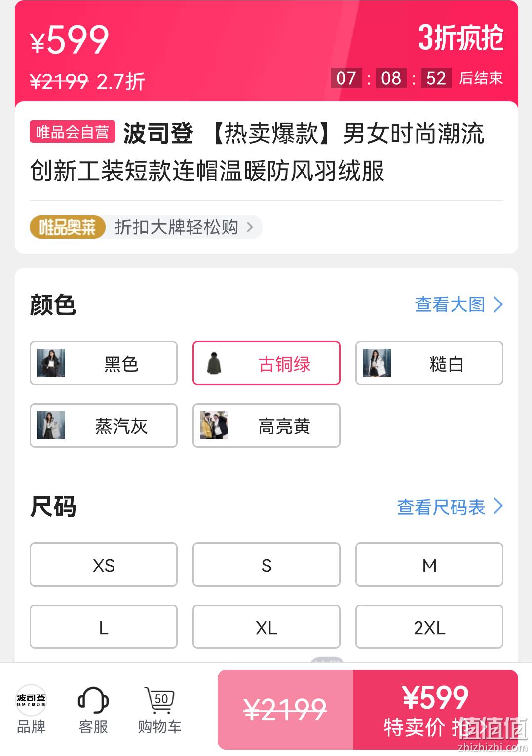Open the 波司登 brand icon
Image resolution: width=532 pixels, height=756 pixels.
pyautogui.click(x=31, y=700)
